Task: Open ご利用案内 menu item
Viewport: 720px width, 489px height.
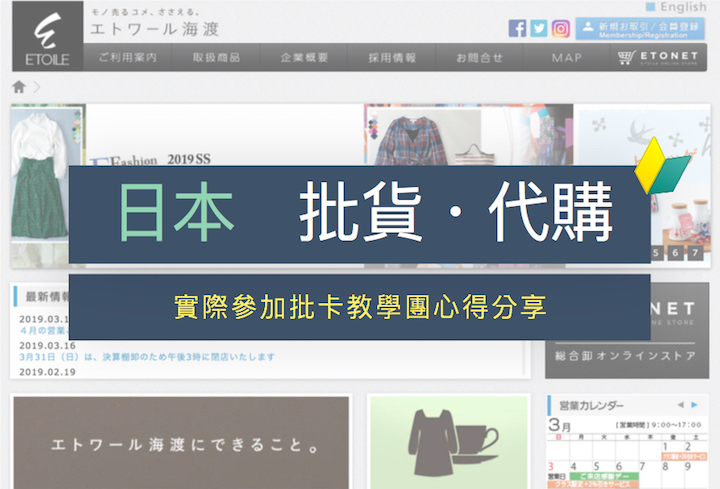Action: click(128, 58)
